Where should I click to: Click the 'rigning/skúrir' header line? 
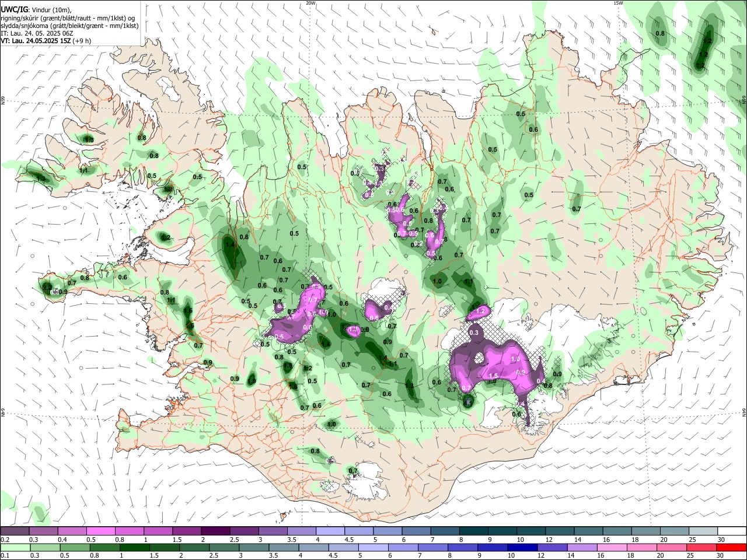pos(68,18)
